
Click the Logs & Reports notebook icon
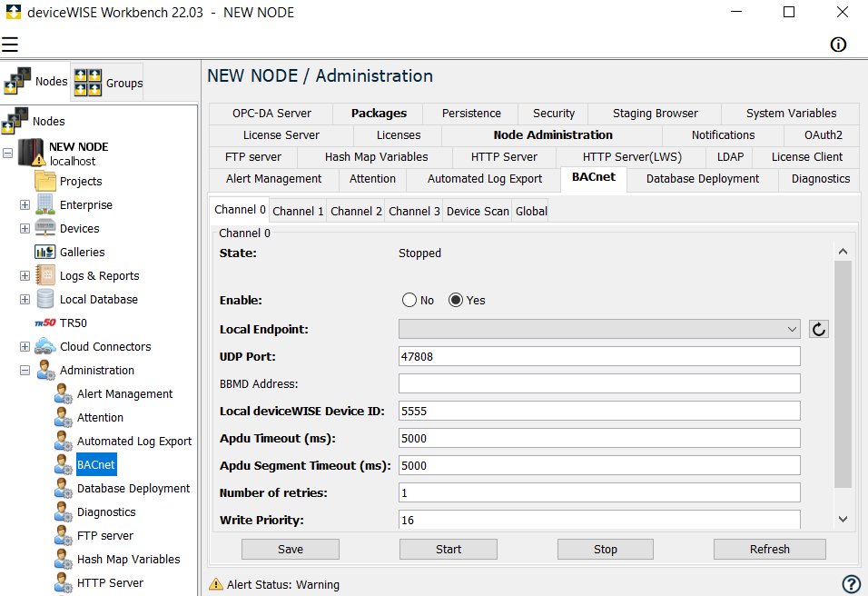(x=45, y=275)
